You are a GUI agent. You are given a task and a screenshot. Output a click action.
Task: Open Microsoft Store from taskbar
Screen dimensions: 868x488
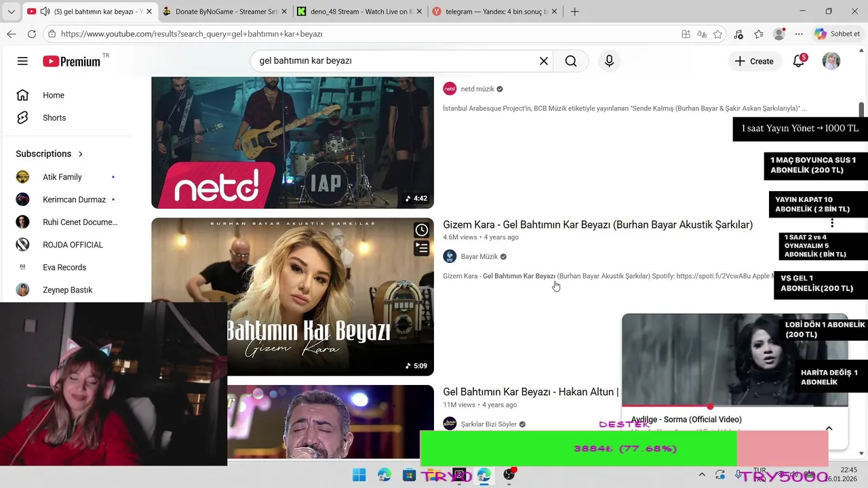pos(409,474)
